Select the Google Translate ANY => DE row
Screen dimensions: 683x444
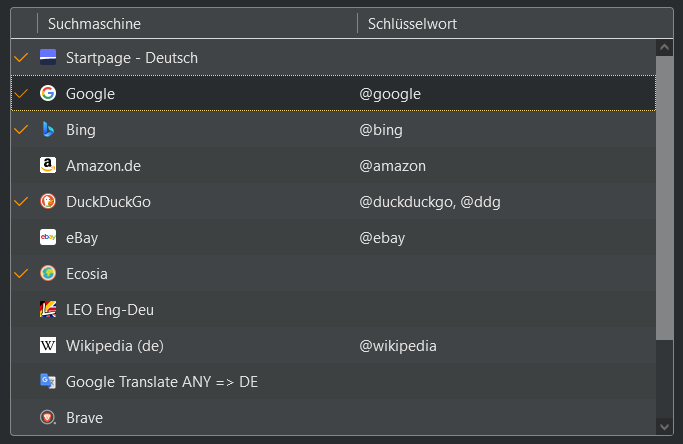[x=162, y=381]
